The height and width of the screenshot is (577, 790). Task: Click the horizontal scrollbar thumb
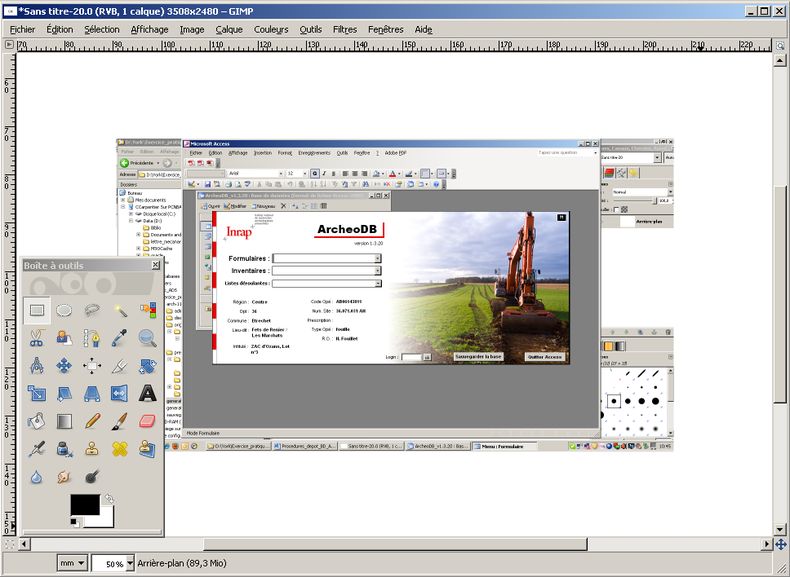[x=395, y=544]
